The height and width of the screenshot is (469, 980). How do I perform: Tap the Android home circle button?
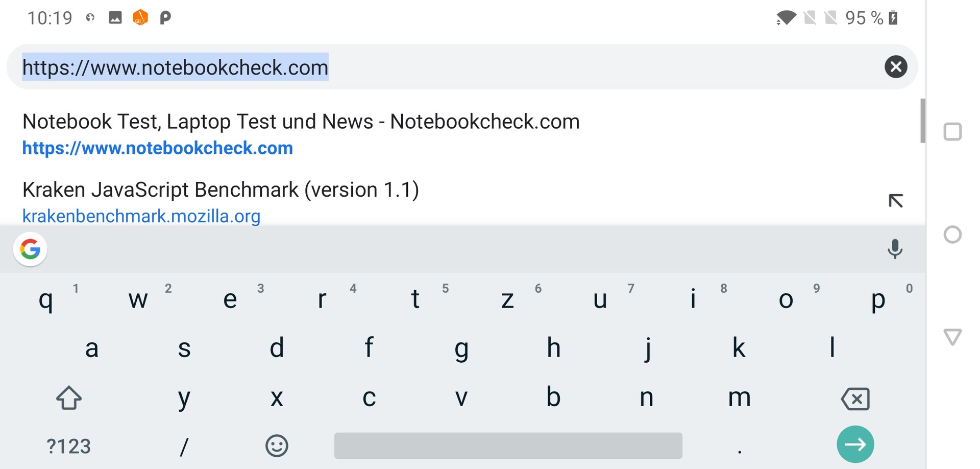(952, 235)
